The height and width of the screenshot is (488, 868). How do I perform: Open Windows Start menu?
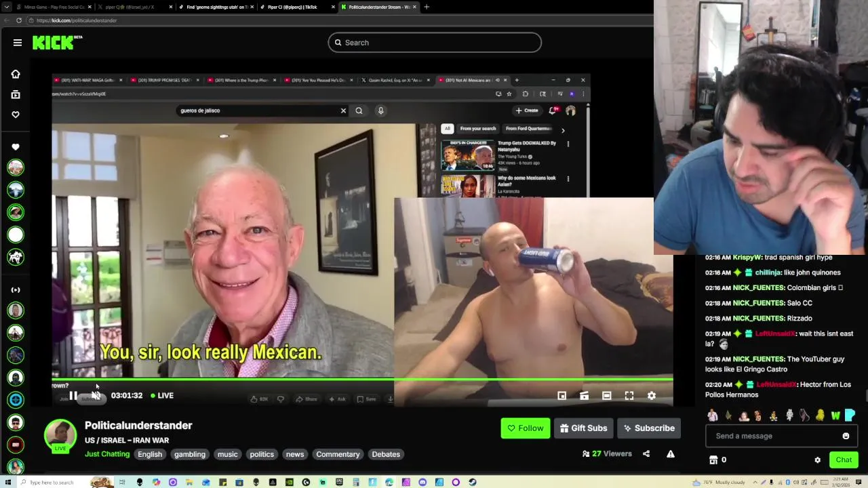click(x=7, y=483)
